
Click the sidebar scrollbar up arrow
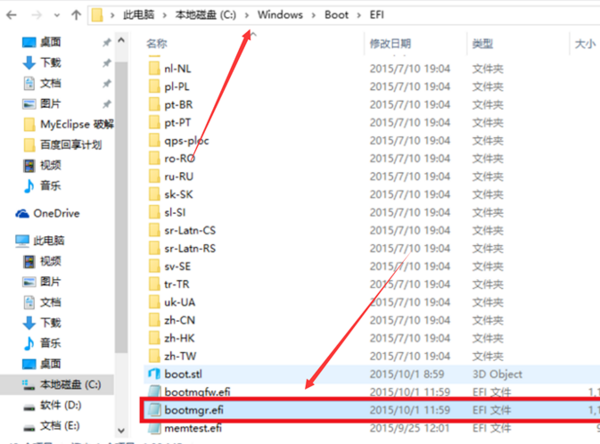pos(121,40)
